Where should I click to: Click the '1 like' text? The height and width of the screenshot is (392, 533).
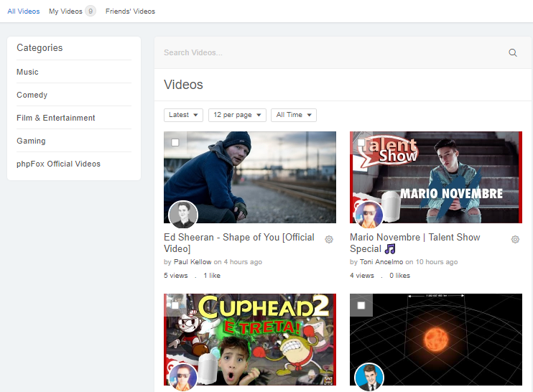click(x=212, y=276)
